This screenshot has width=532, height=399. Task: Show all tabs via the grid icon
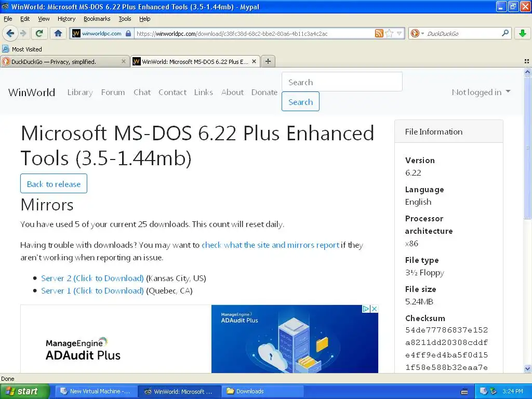[x=527, y=61]
